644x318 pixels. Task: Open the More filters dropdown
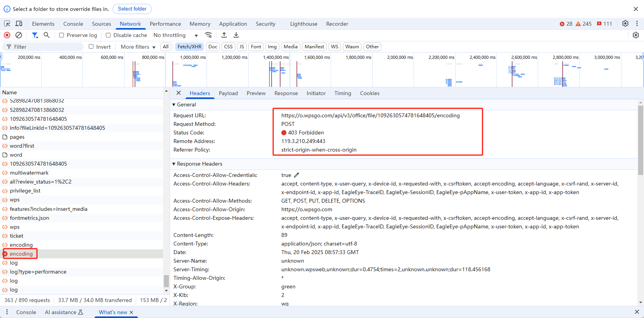(138, 47)
